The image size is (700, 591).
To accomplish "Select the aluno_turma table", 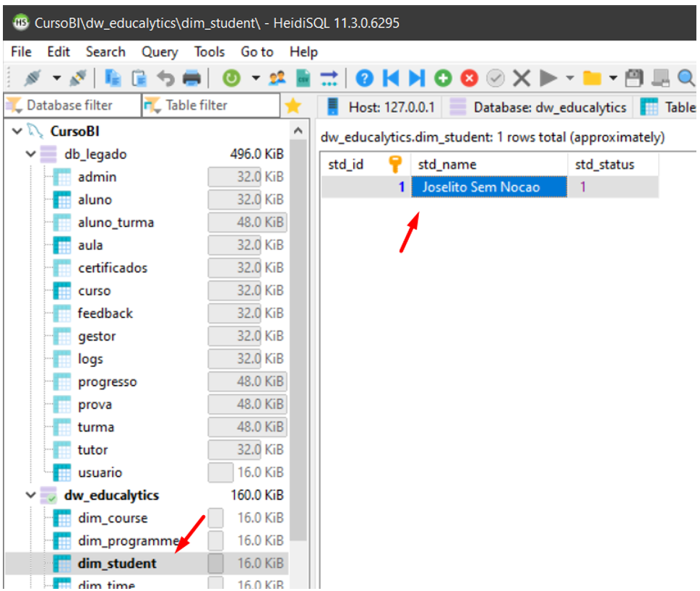I will click(116, 223).
